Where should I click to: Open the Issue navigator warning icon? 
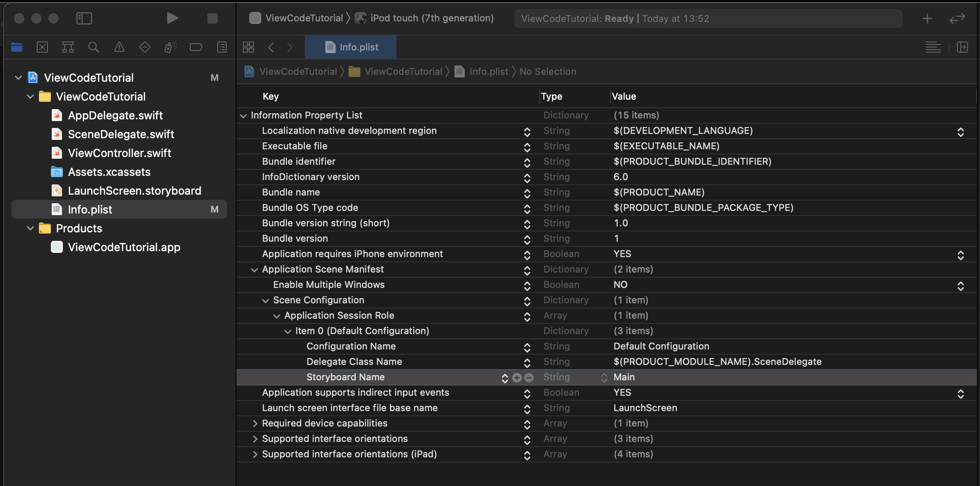tap(119, 47)
